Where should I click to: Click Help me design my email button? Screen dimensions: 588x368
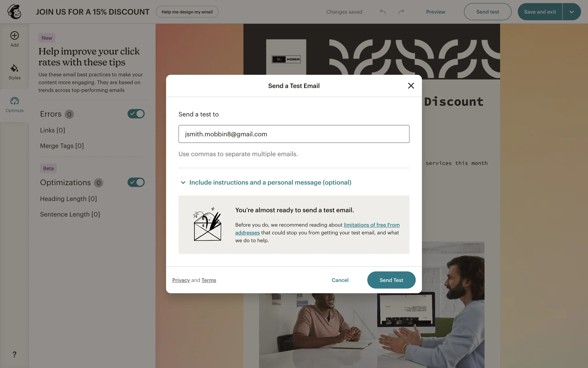[x=187, y=12]
